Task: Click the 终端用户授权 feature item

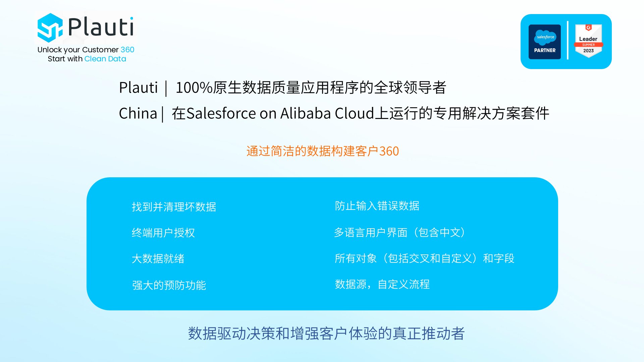Action: click(163, 233)
